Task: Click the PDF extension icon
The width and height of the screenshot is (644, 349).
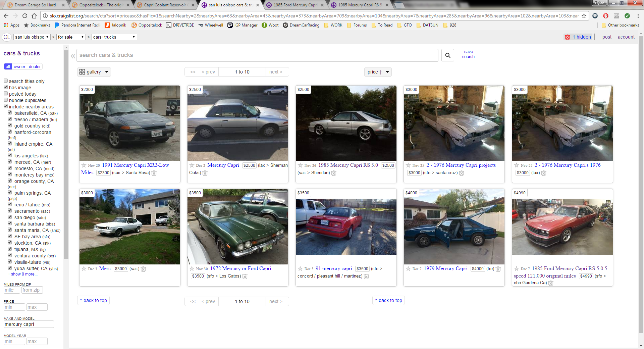Action: pyautogui.click(x=616, y=16)
